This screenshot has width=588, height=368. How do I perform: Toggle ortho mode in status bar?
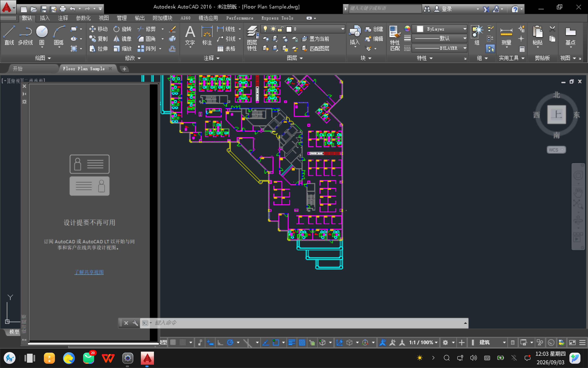(220, 342)
